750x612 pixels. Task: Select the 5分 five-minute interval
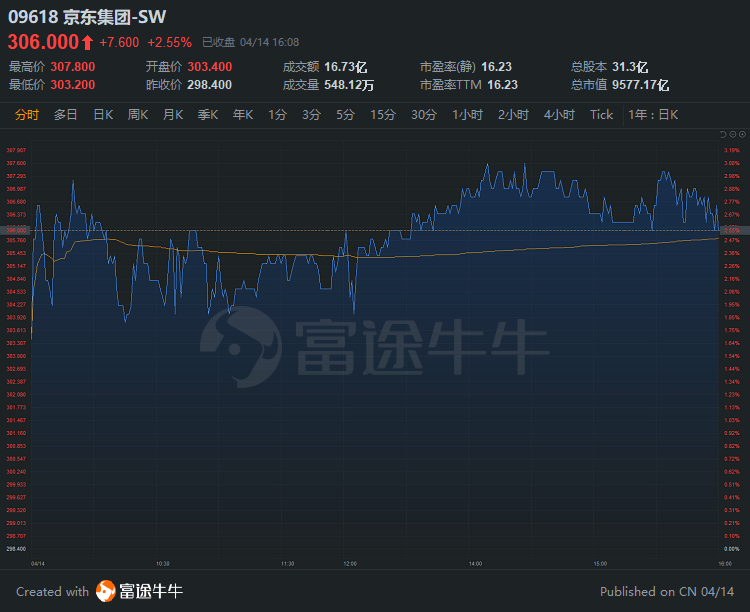(345, 115)
